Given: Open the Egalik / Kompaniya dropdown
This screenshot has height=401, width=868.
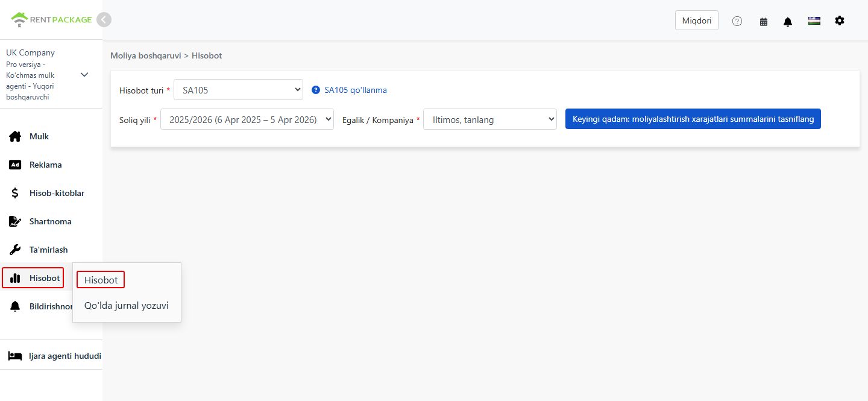Looking at the screenshot, I should tap(490, 119).
